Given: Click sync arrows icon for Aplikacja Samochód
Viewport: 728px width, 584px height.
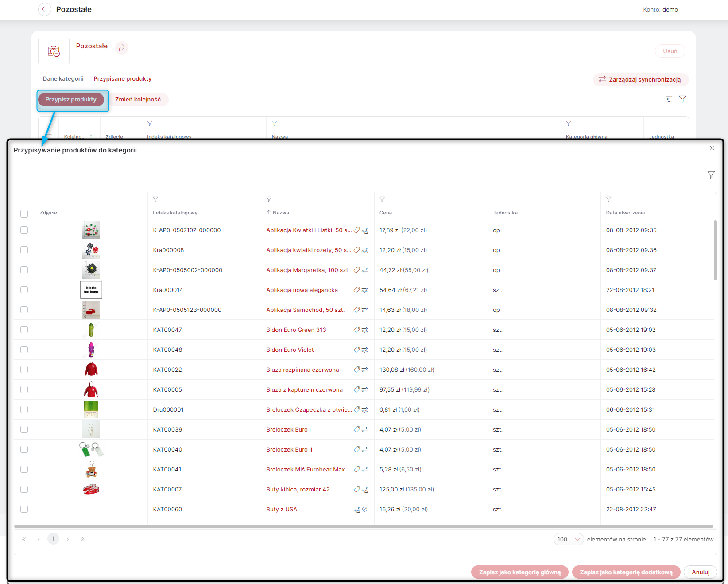Looking at the screenshot, I should (365, 310).
